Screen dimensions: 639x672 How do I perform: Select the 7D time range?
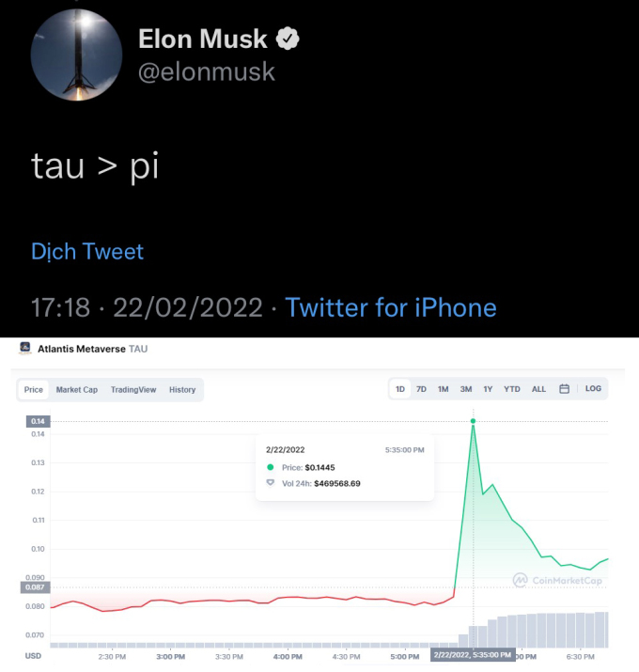[x=421, y=389]
